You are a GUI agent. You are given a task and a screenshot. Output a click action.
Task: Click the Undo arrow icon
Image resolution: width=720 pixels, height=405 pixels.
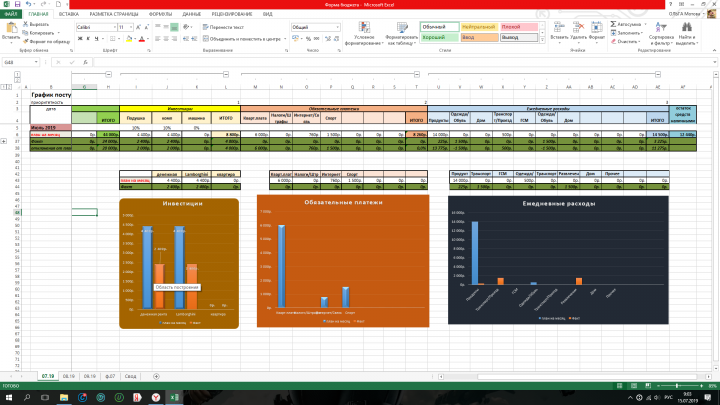pos(28,4)
